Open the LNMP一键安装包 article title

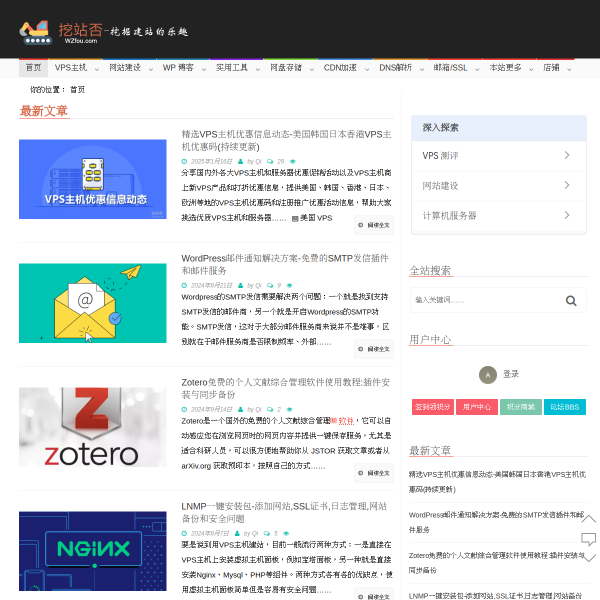point(284,512)
